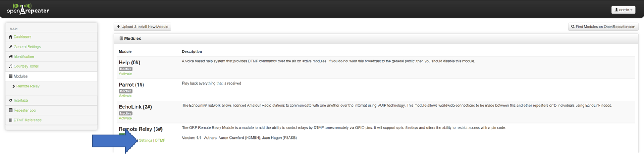Click the Remote Relay sidebar link
This screenshot has width=644, height=154.
click(28, 86)
